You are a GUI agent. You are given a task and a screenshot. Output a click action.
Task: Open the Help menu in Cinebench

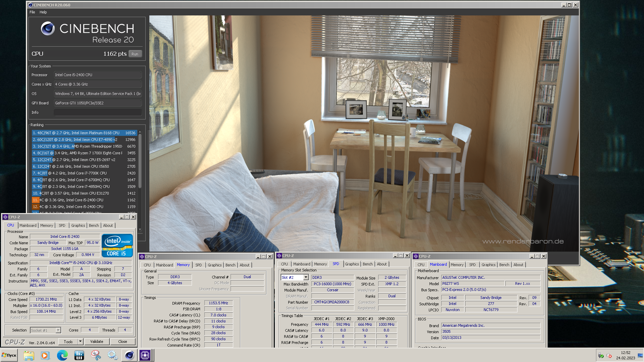pos(43,12)
